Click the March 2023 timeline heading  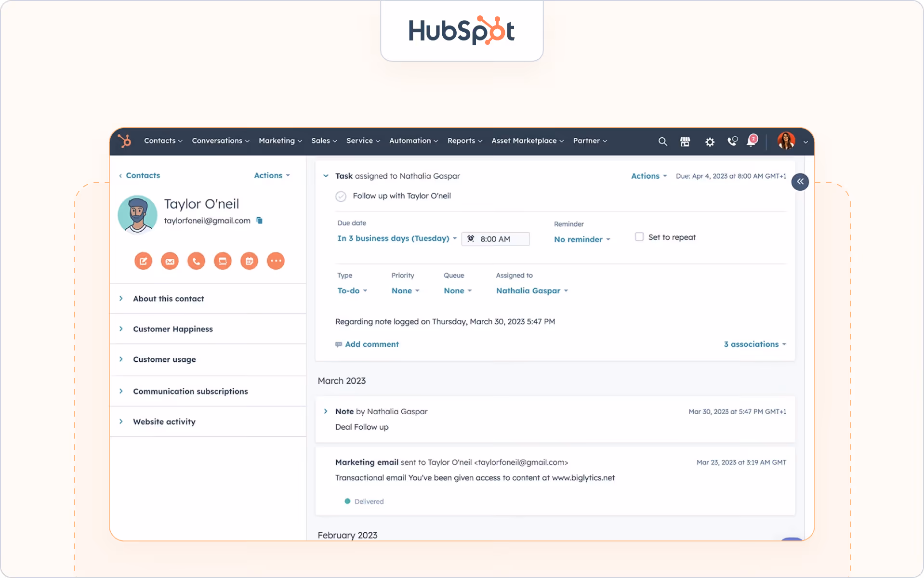pos(342,381)
